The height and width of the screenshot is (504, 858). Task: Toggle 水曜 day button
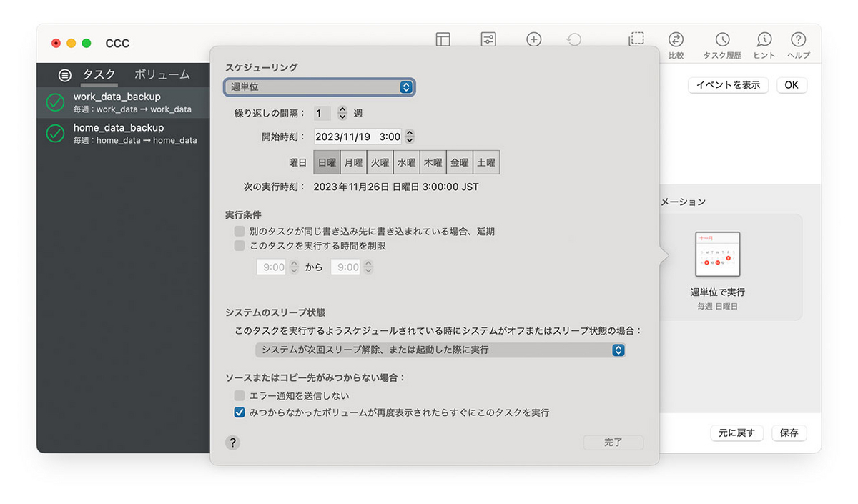point(406,162)
